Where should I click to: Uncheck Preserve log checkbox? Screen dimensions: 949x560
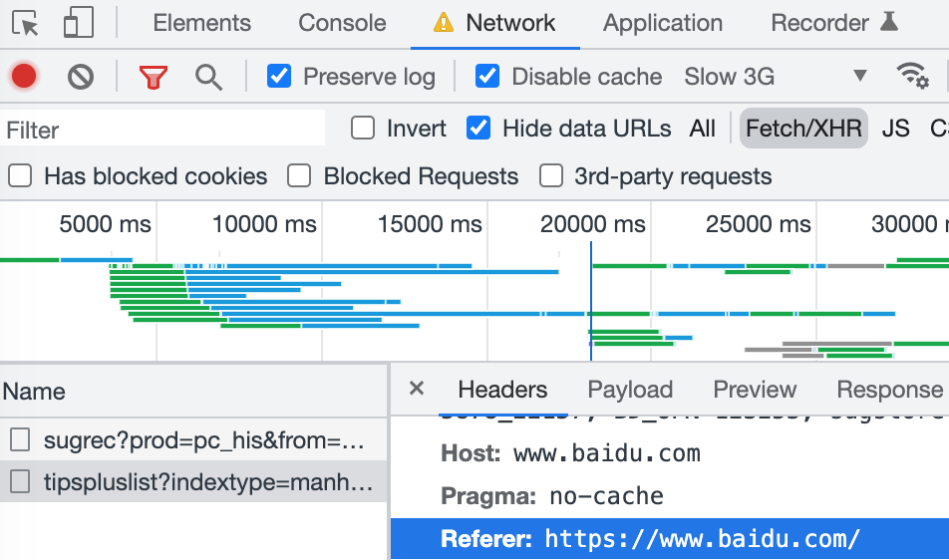(280, 76)
